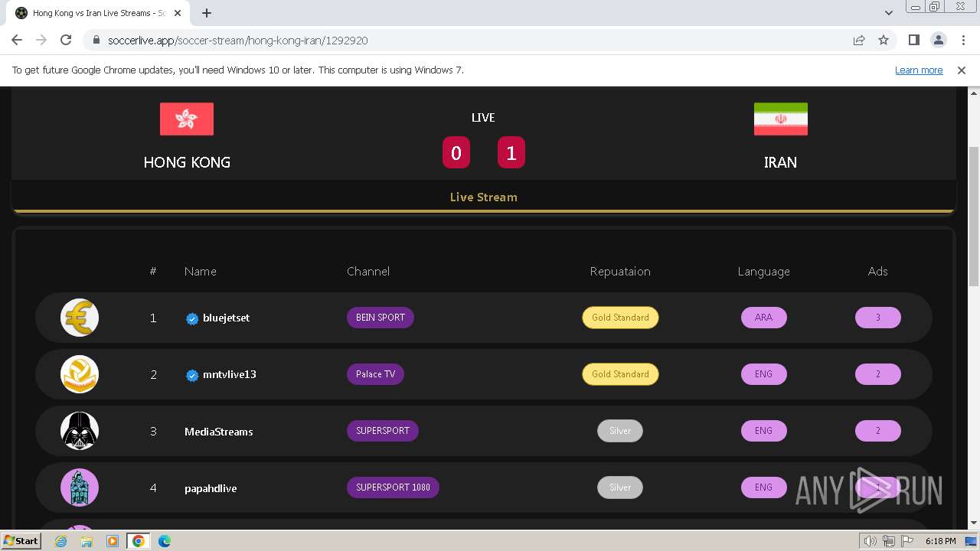Click the Repuataion column header
980x551 pixels.
pos(620,272)
